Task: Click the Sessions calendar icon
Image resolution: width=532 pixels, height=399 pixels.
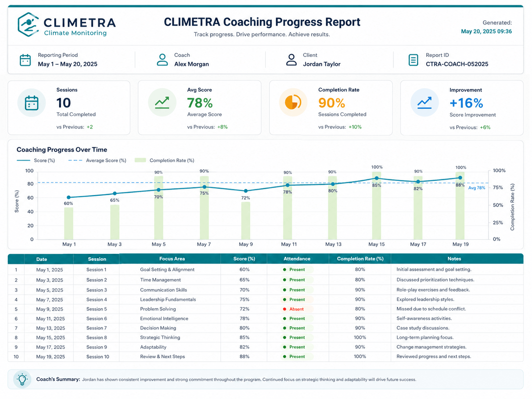Action: pos(32,103)
